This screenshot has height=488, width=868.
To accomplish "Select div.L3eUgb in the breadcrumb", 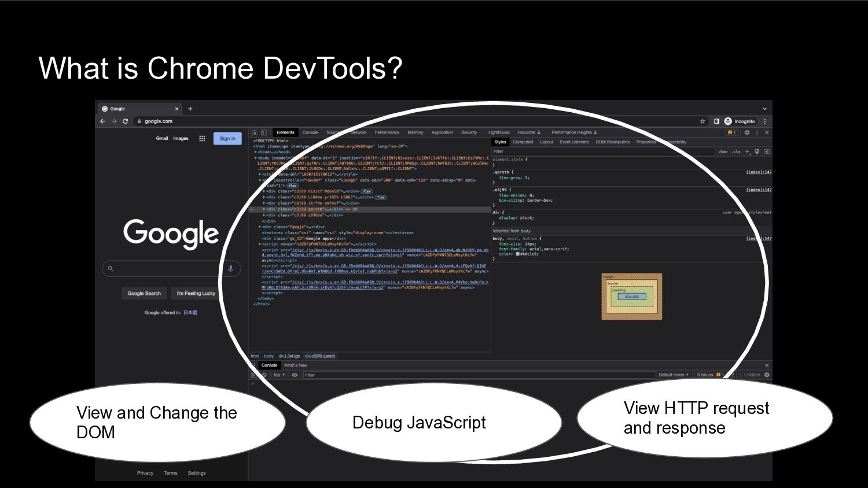I will [x=289, y=356].
